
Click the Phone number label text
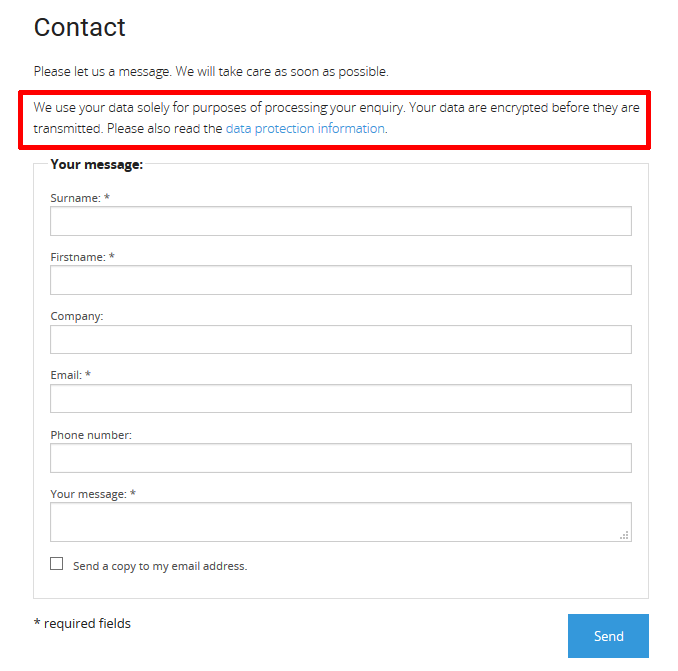tap(91, 435)
